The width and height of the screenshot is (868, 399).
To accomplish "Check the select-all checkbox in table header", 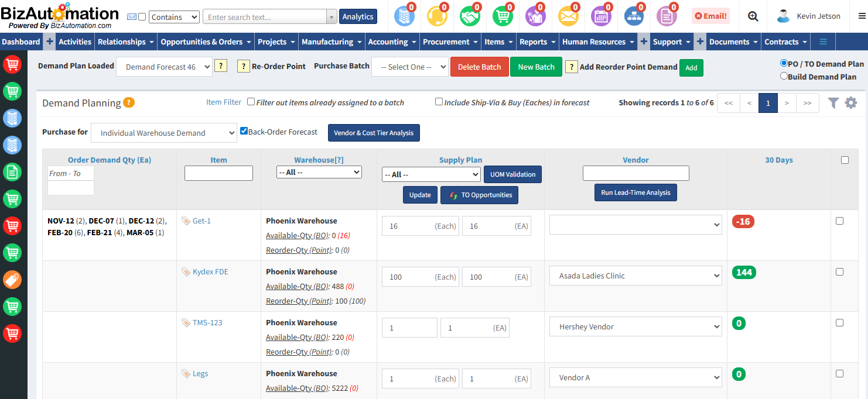I will click(845, 160).
